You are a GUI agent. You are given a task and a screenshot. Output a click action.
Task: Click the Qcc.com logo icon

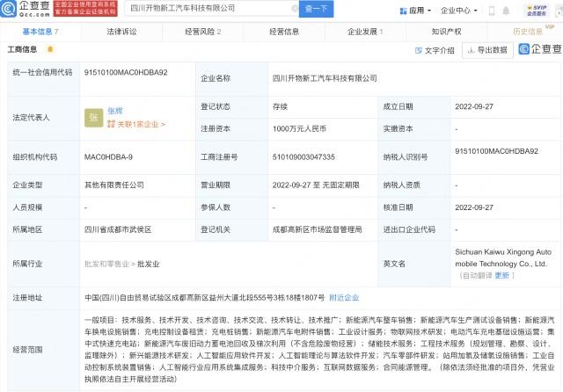(8, 9)
